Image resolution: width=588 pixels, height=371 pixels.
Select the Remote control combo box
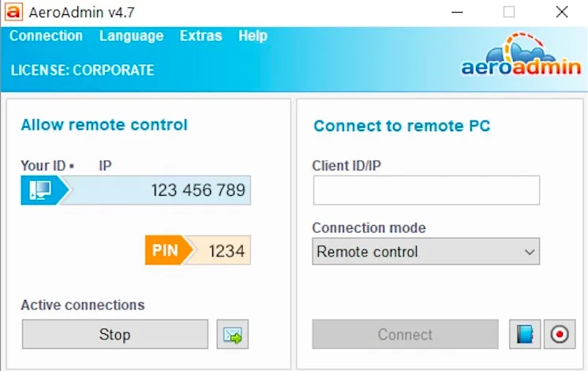point(426,252)
